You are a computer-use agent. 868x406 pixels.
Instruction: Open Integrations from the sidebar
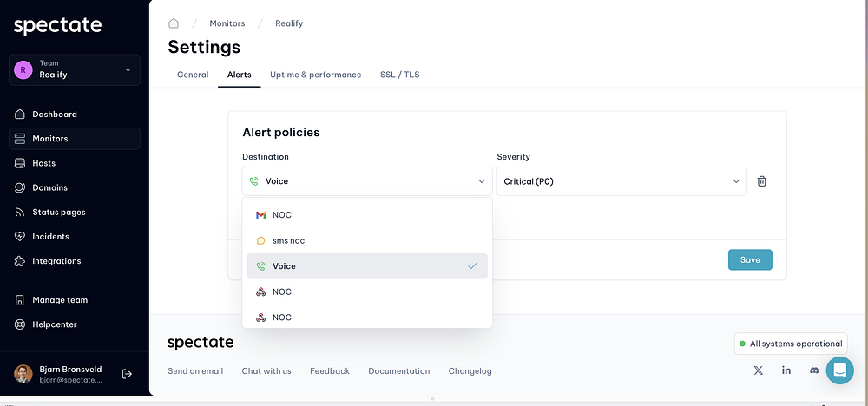56,261
